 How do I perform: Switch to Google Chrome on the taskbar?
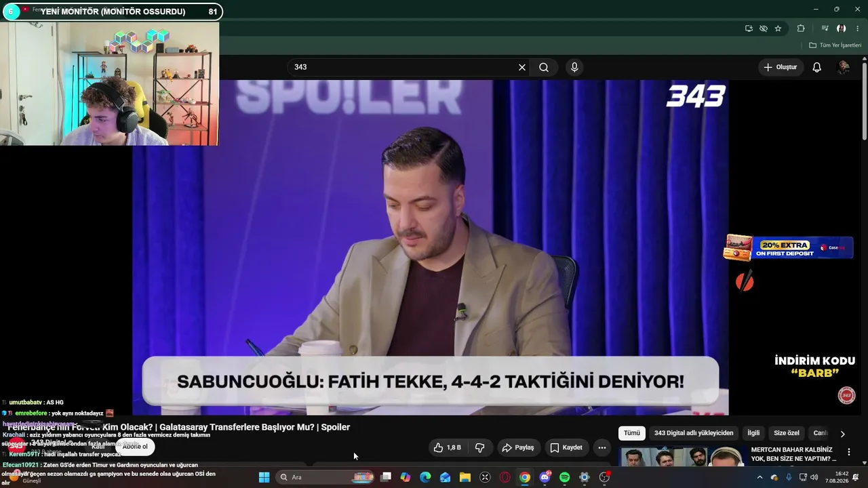pos(525,477)
